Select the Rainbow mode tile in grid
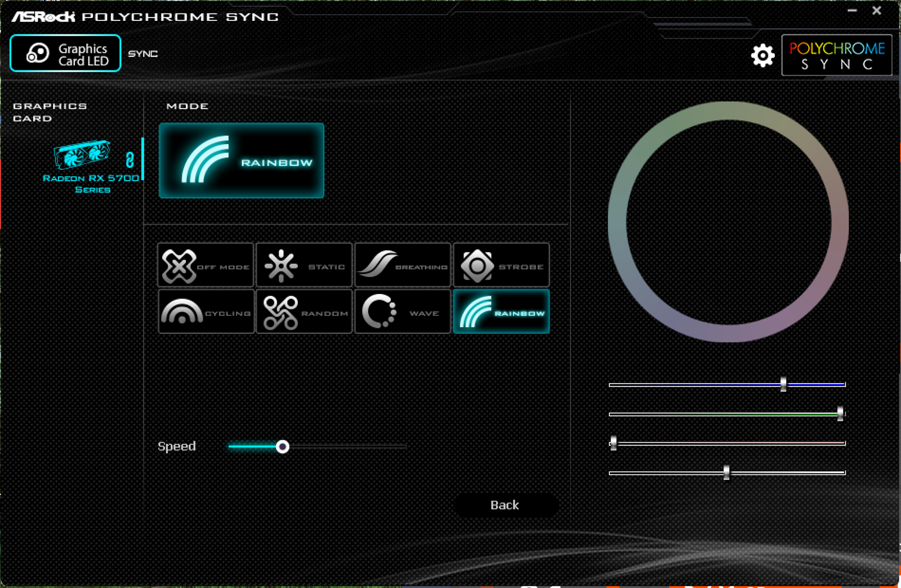 pos(501,311)
